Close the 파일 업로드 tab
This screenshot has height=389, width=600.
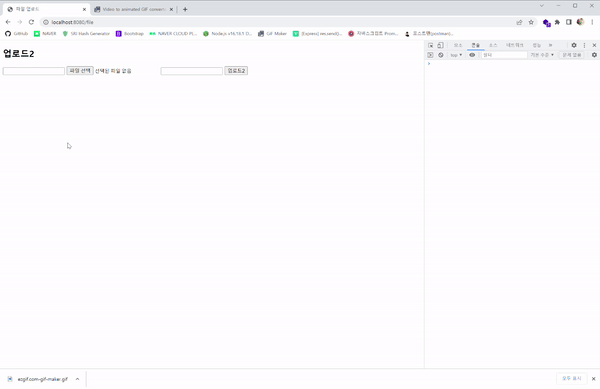click(x=85, y=9)
